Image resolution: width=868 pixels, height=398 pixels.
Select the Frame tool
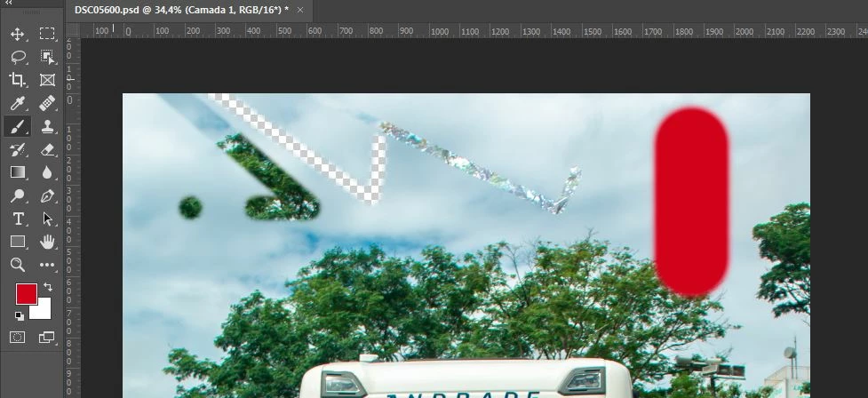[x=47, y=80]
